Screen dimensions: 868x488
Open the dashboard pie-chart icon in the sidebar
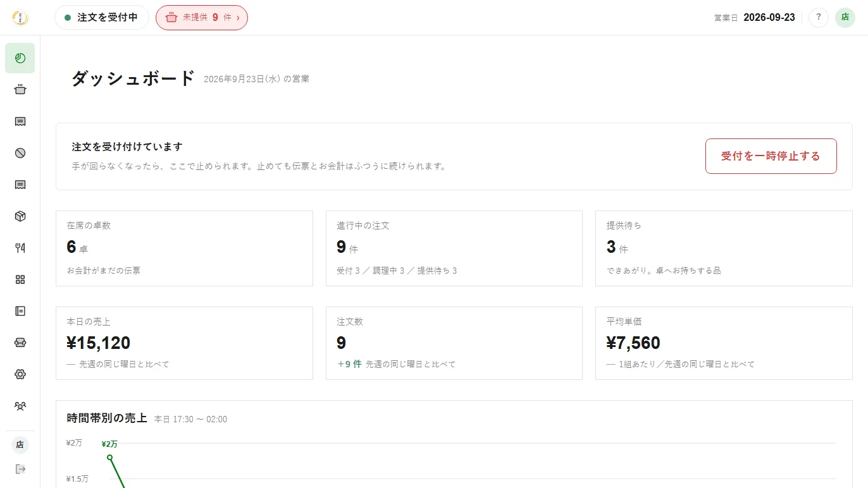click(x=20, y=58)
